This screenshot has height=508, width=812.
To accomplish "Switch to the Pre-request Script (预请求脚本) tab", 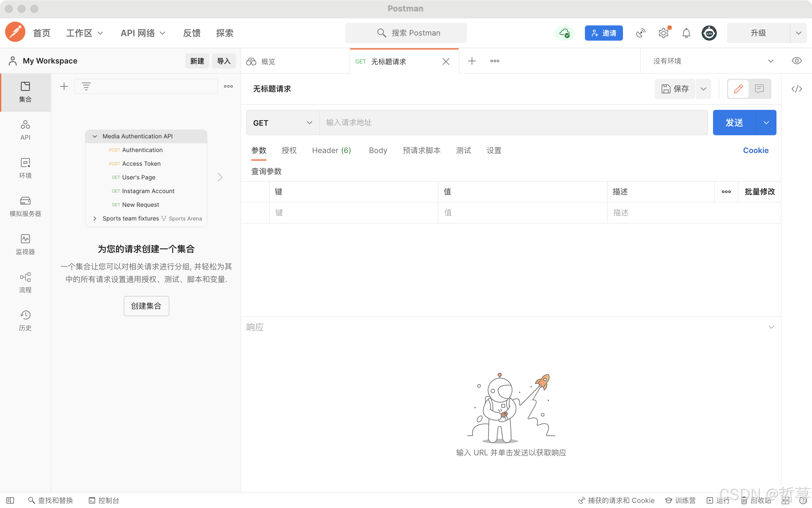I will click(422, 150).
